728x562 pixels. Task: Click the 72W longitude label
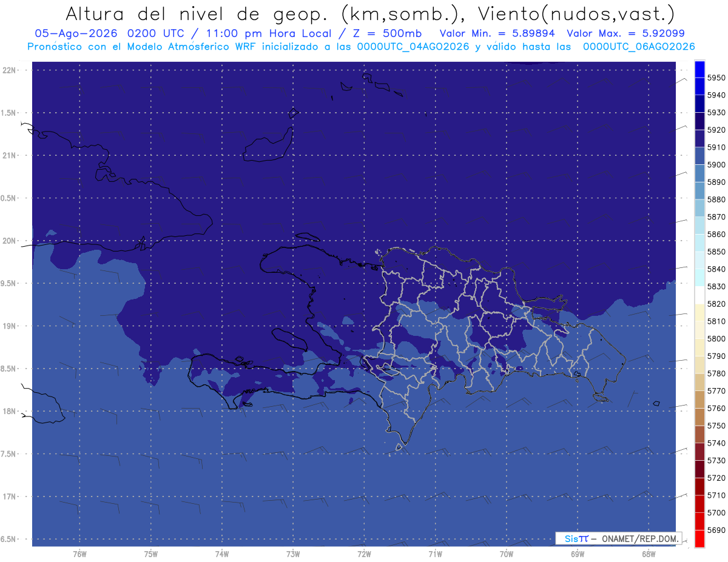pyautogui.click(x=364, y=554)
